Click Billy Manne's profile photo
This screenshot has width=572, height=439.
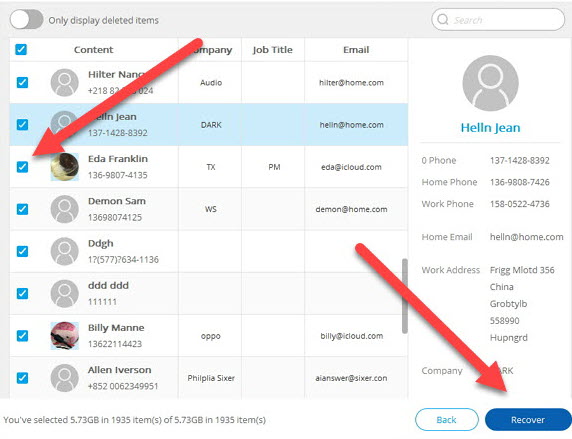[65, 336]
